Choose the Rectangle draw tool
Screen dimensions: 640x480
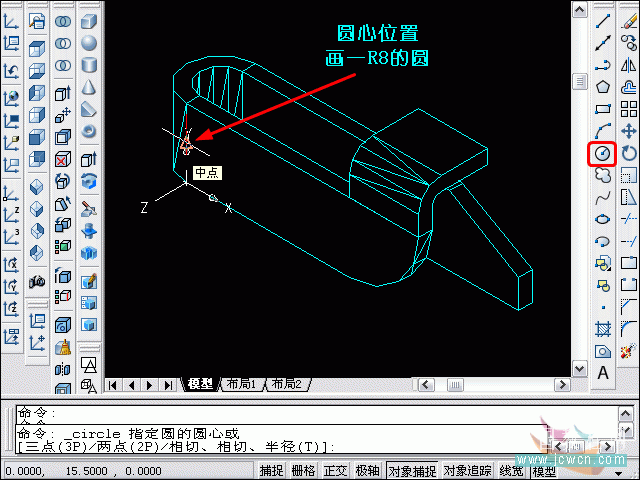602,109
